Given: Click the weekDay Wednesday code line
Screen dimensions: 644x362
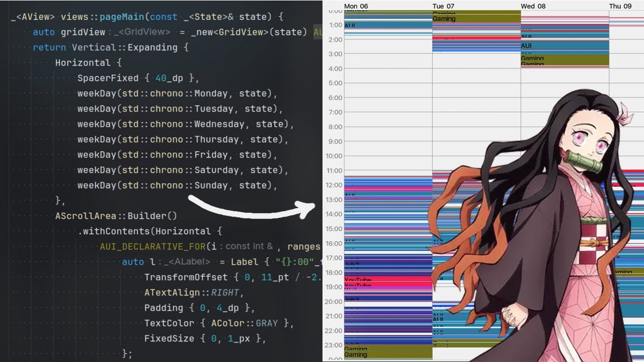Looking at the screenshot, I should click(x=186, y=124).
